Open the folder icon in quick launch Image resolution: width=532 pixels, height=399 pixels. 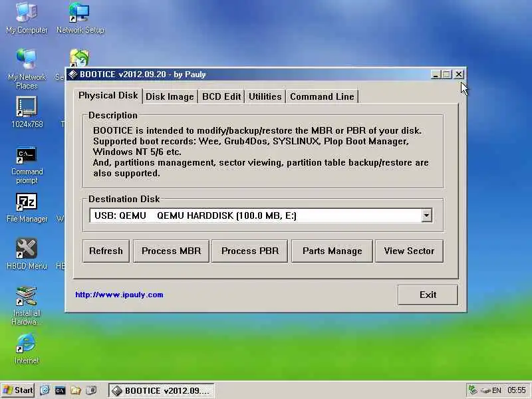(76, 390)
